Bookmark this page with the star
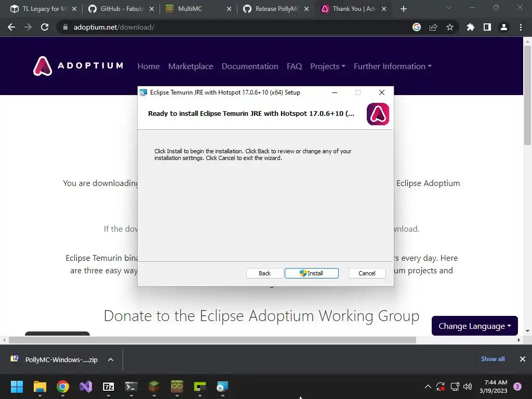The width and height of the screenshot is (532, 399). click(x=450, y=27)
